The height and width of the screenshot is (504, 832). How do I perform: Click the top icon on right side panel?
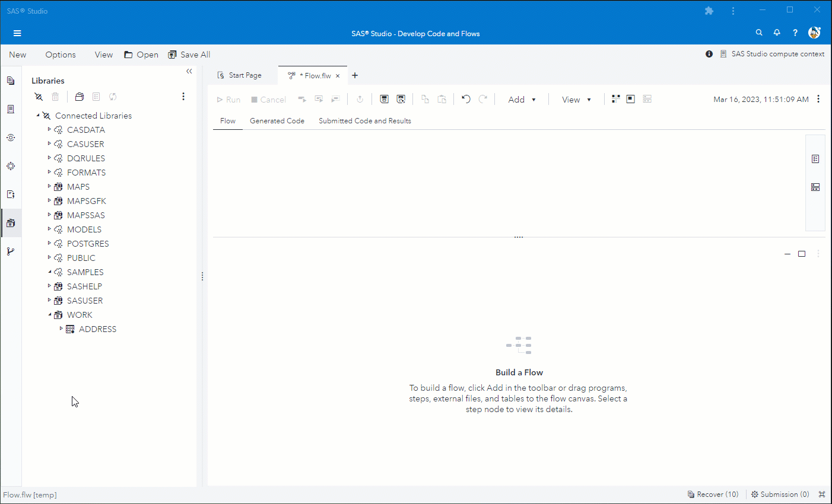click(815, 159)
